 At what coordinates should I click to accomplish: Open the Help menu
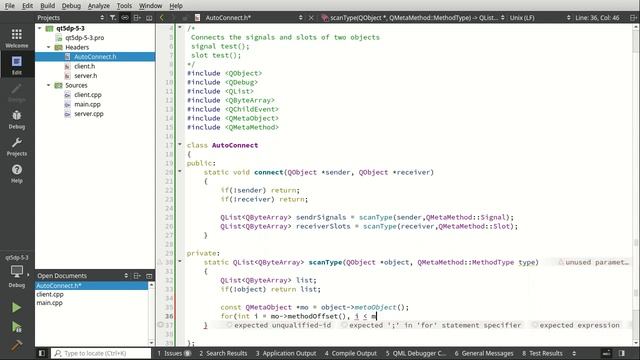[176, 6]
